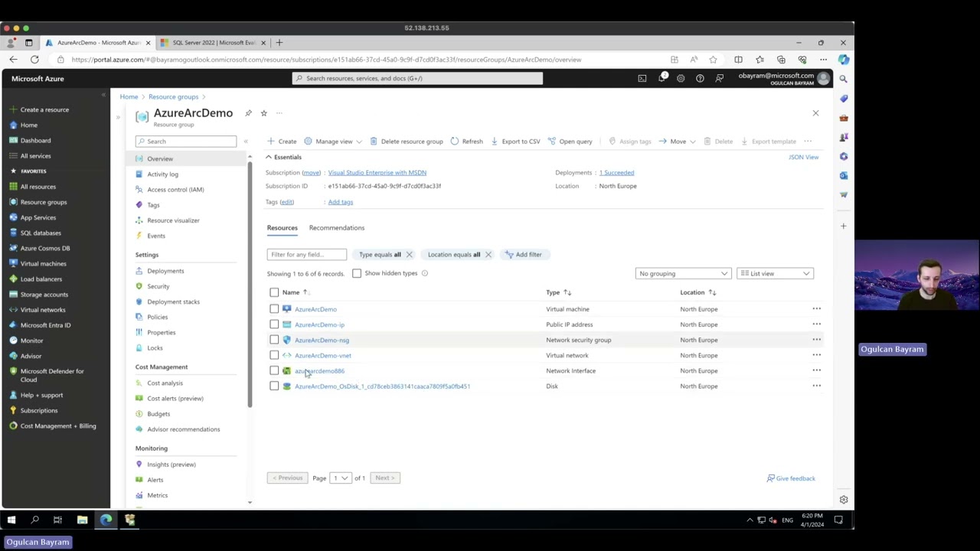Open the 1 Succeeded deployments link

pyautogui.click(x=616, y=172)
